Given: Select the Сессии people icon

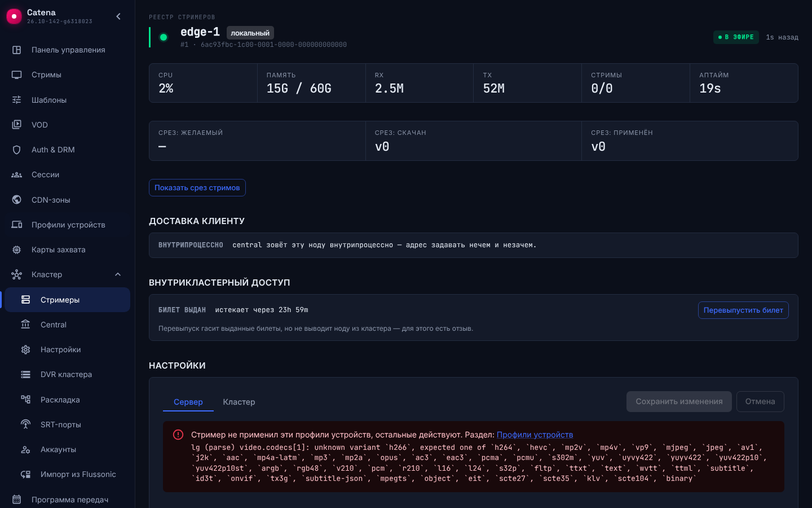Looking at the screenshot, I should pos(17,174).
